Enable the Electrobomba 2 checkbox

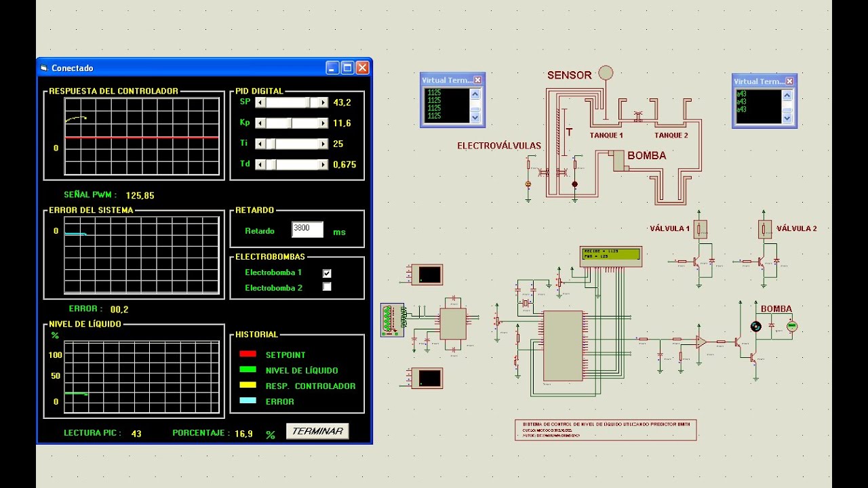327,287
